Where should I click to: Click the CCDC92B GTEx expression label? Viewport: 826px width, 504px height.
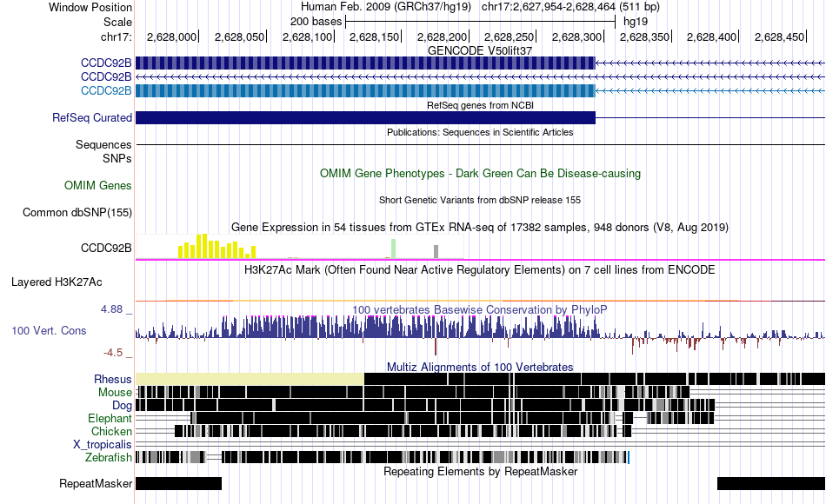106,248
